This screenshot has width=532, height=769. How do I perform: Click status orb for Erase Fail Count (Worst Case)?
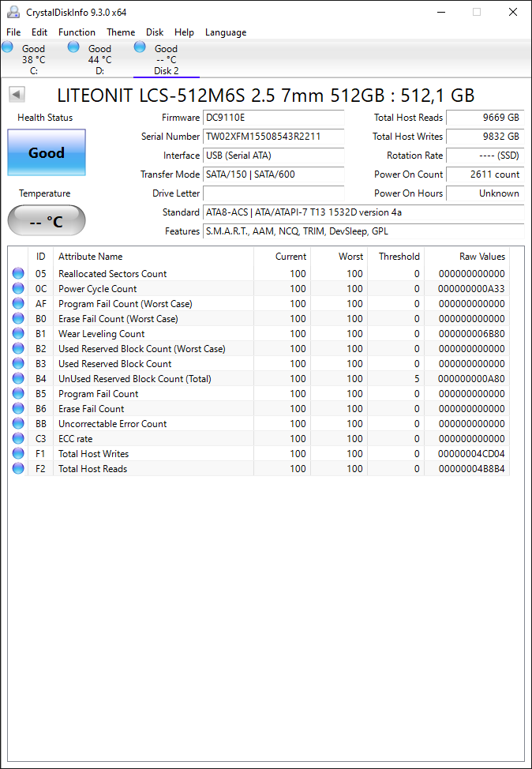pos(18,318)
